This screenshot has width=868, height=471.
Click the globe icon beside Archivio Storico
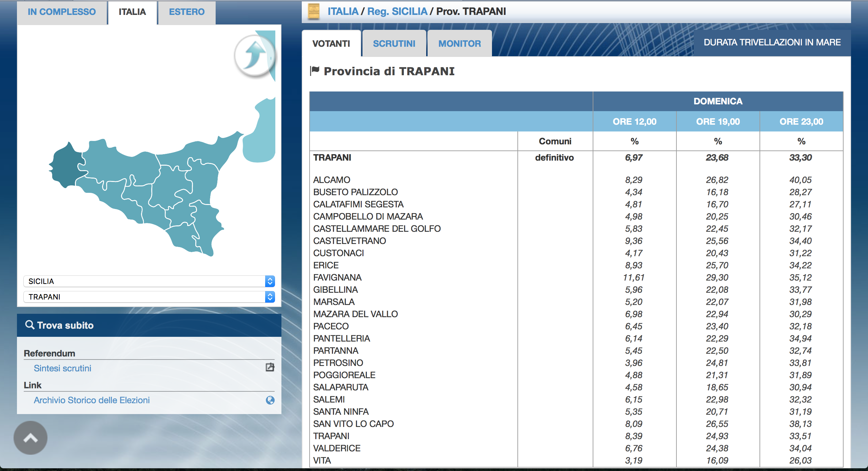(x=270, y=400)
